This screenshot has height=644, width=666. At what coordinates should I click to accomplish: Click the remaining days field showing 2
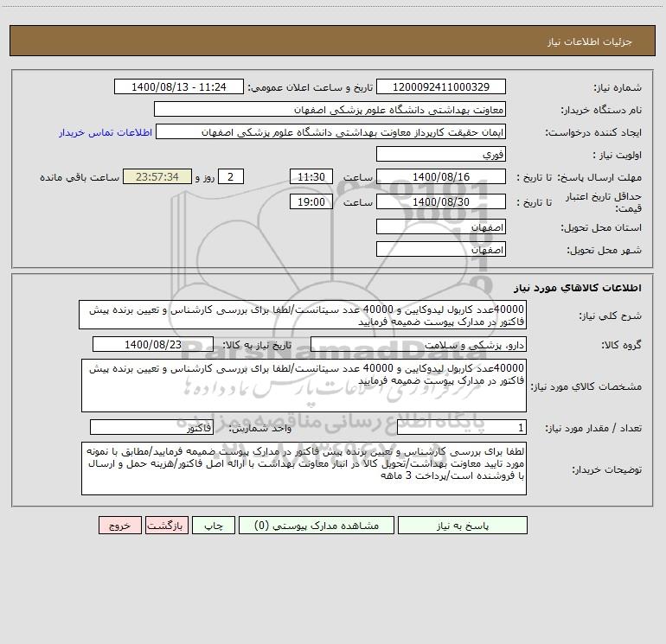click(231, 176)
